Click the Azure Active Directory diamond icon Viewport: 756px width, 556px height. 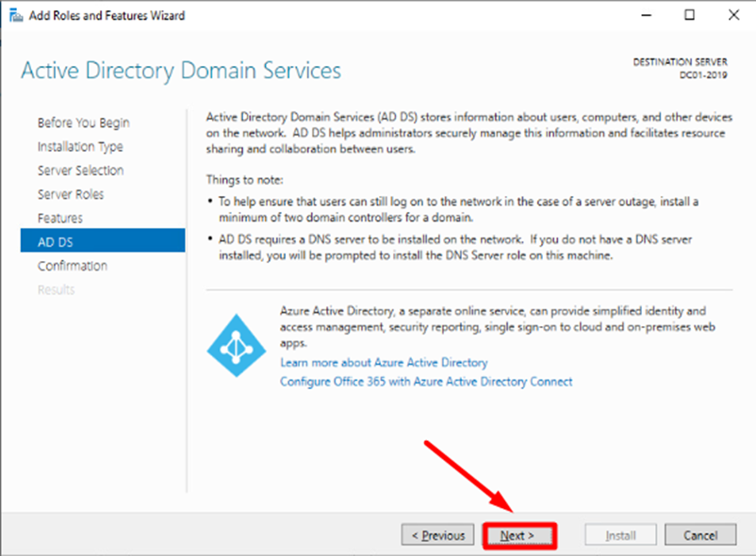coord(231,345)
